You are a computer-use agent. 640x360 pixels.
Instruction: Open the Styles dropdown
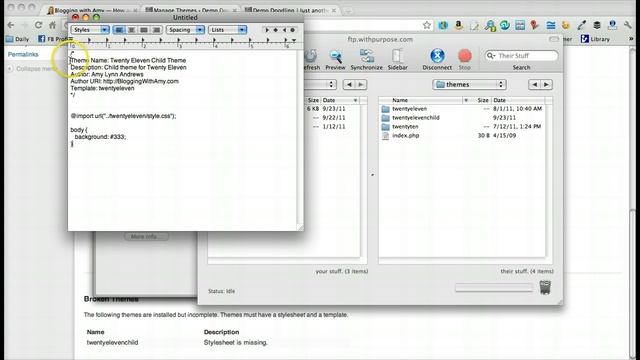tap(90, 30)
